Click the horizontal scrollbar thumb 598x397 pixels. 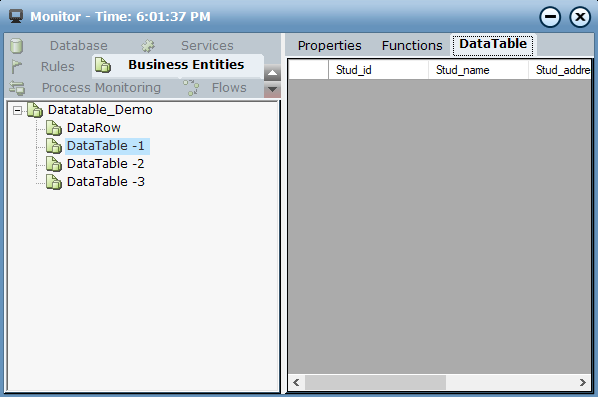tap(375, 382)
